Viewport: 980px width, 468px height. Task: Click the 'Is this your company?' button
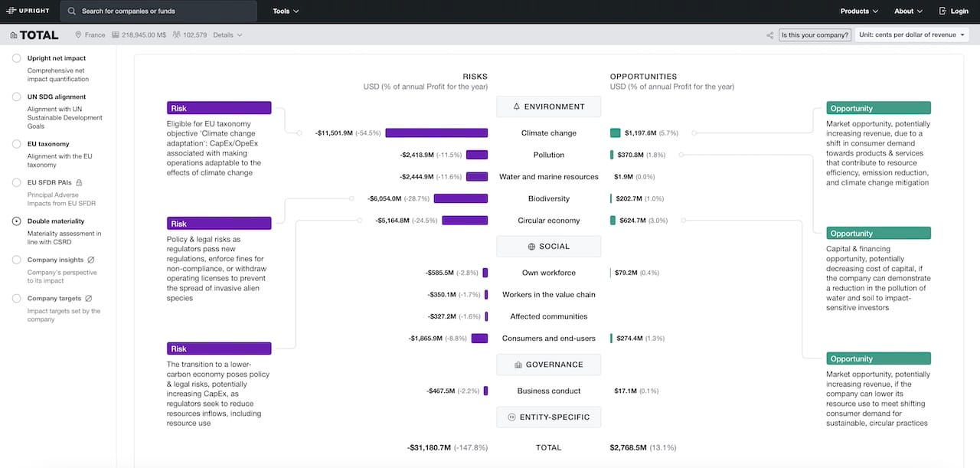coord(815,34)
